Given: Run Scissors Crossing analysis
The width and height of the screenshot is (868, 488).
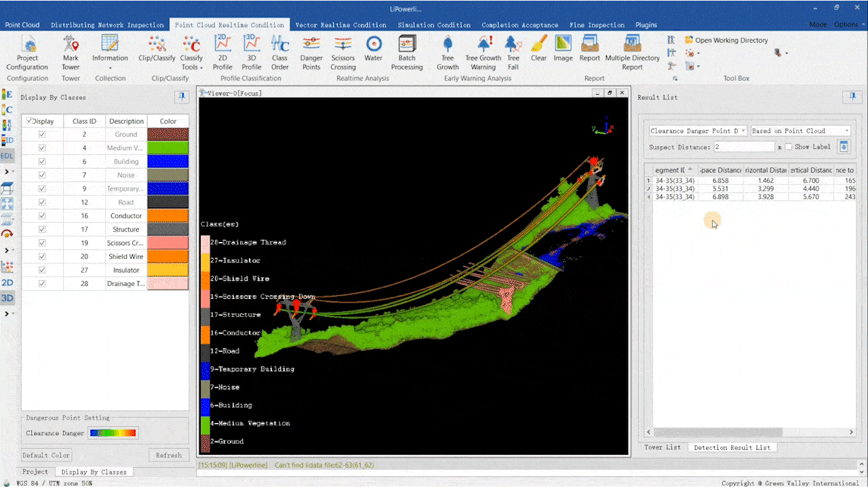Looking at the screenshot, I should (x=343, y=54).
